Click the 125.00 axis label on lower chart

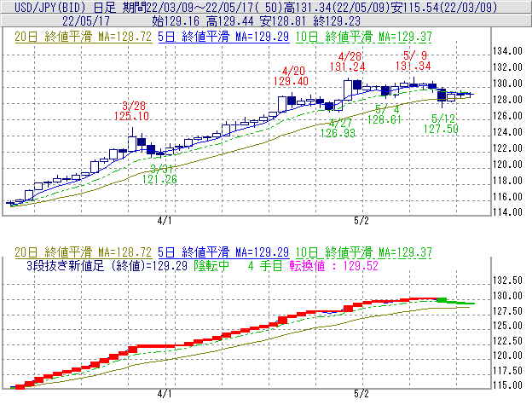(507, 326)
